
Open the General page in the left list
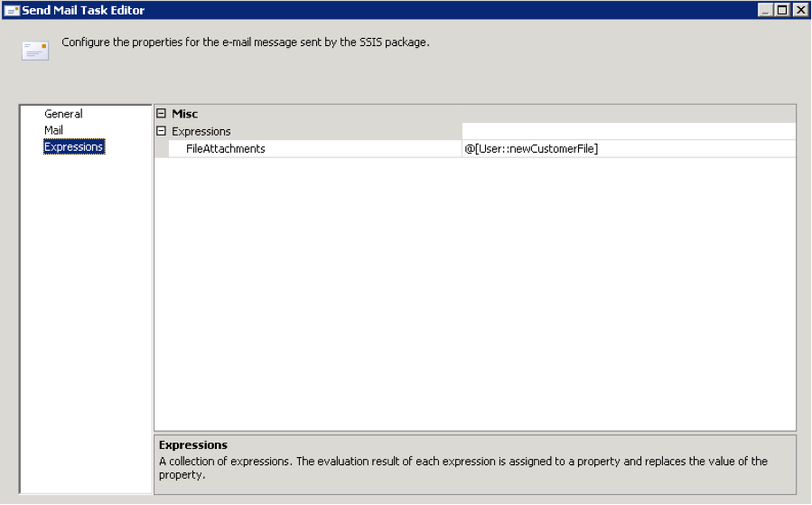tap(63, 114)
